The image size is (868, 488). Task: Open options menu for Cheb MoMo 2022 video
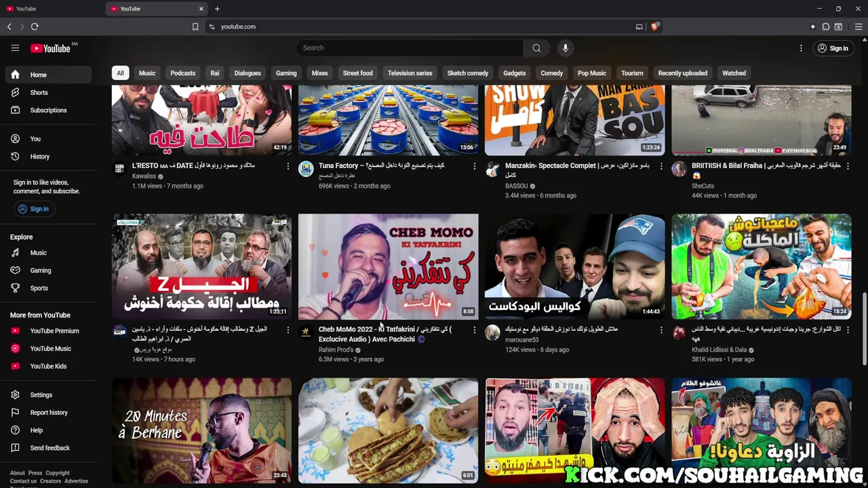click(x=474, y=330)
